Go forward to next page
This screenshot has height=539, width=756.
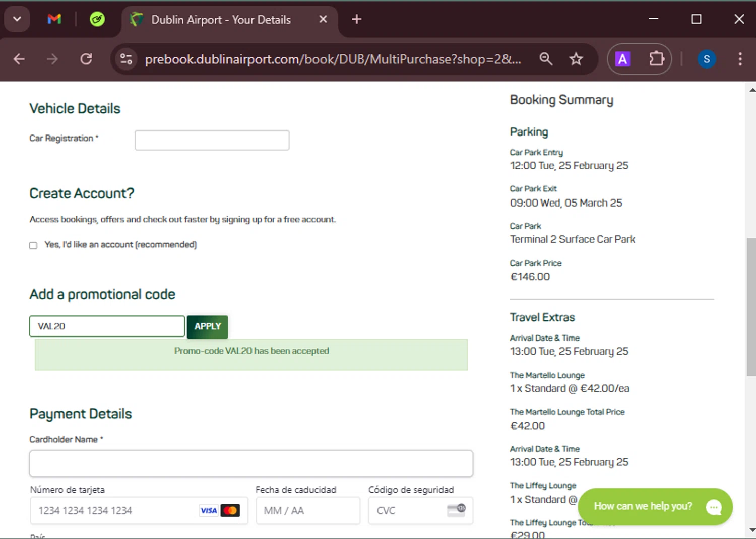(x=52, y=59)
